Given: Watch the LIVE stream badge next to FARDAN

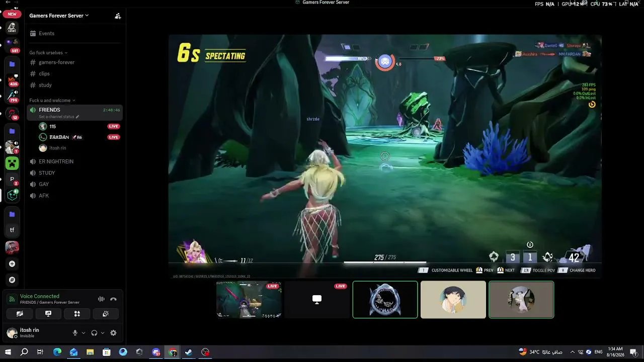Looking at the screenshot, I should [114, 137].
